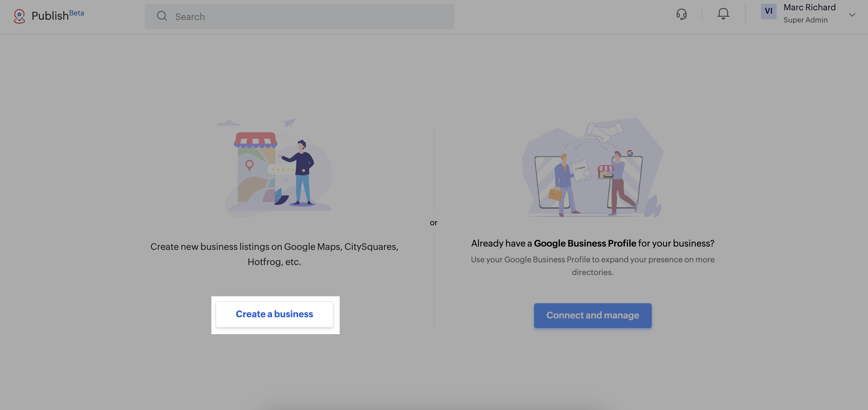
Task: Click the Super Admin role label
Action: click(x=805, y=20)
